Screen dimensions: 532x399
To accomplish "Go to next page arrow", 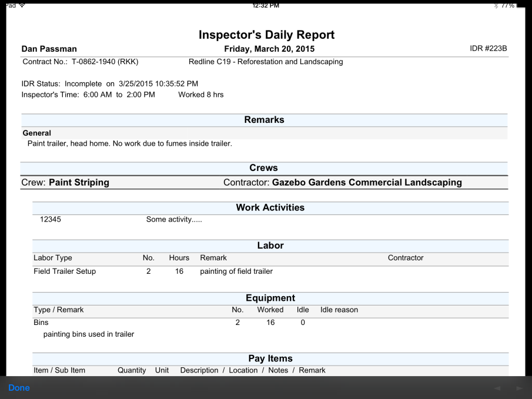I will click(x=518, y=388).
